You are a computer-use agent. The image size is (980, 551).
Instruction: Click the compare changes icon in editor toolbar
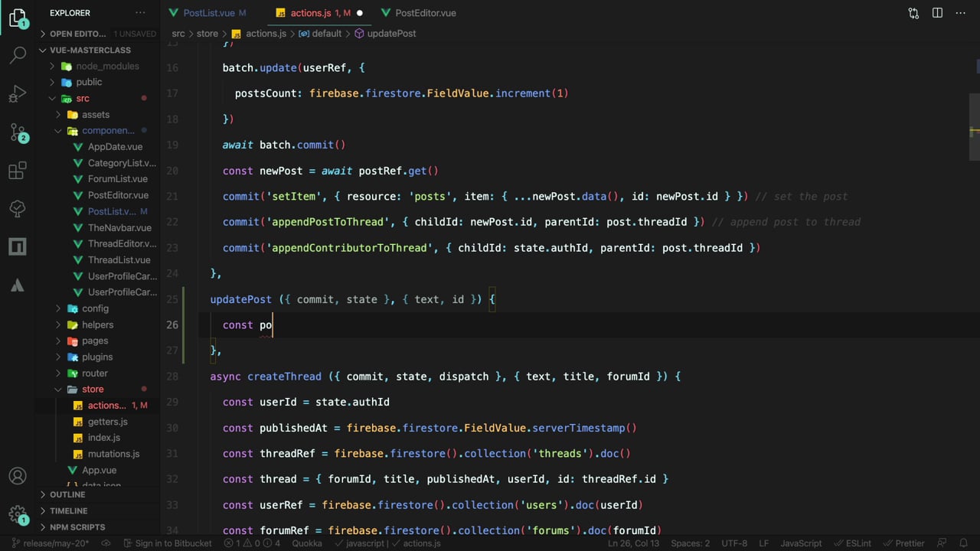pyautogui.click(x=913, y=13)
